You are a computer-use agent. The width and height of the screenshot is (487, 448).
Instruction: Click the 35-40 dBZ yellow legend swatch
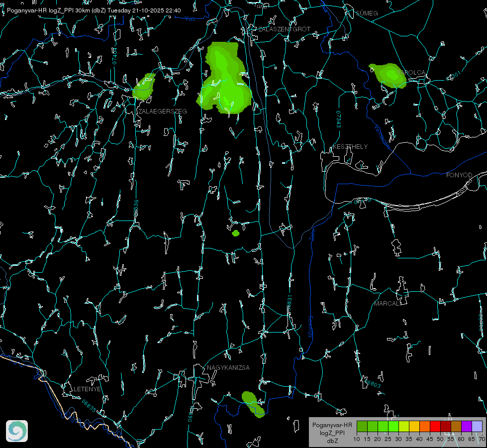(414, 427)
